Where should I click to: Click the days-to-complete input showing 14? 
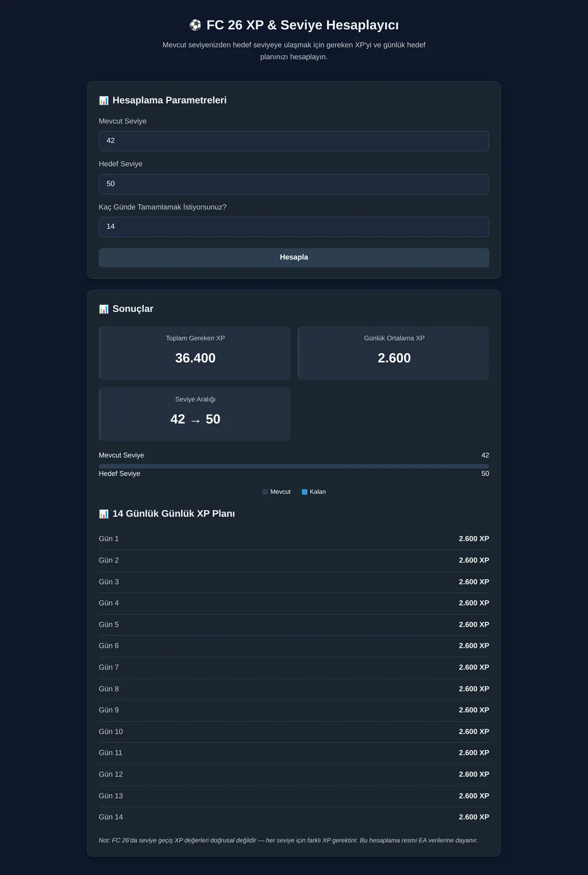click(x=294, y=227)
